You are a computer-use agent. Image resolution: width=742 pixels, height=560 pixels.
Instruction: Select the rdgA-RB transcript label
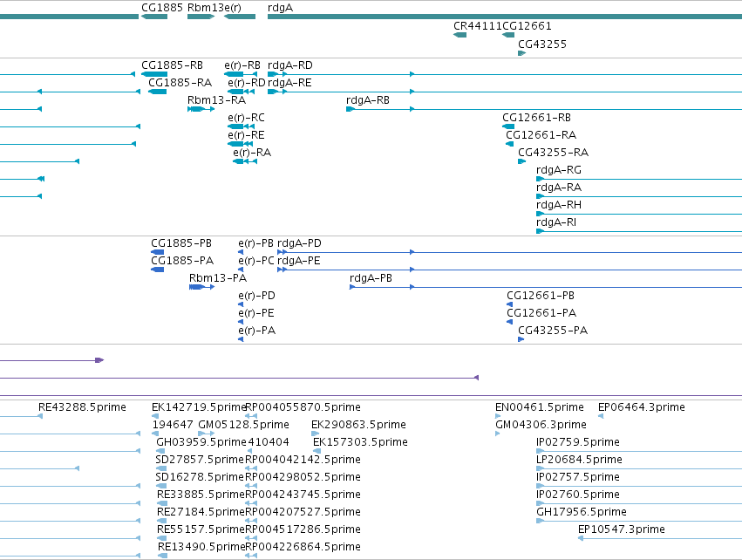(x=368, y=100)
